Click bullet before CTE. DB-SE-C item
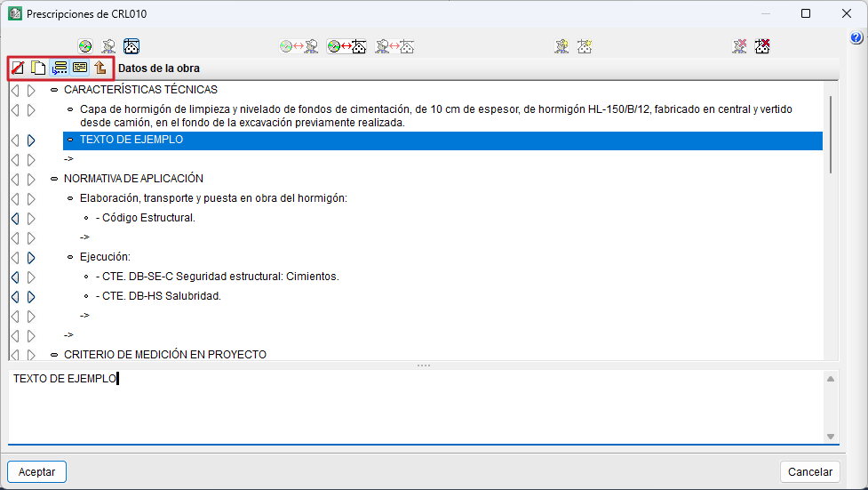Screen dimensions: 868x490 86,277
